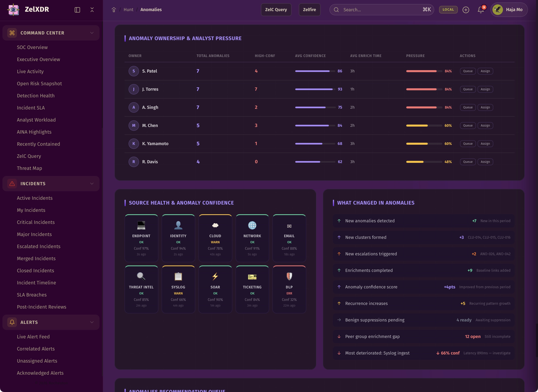The width and height of the screenshot is (538, 392).
Task: Open the notifications bell with badge
Action: tap(481, 10)
